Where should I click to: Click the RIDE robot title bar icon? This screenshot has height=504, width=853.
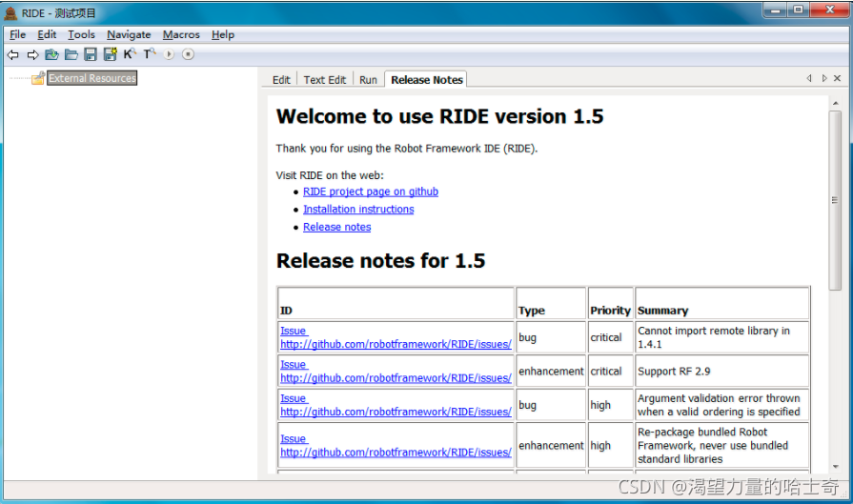10,12
